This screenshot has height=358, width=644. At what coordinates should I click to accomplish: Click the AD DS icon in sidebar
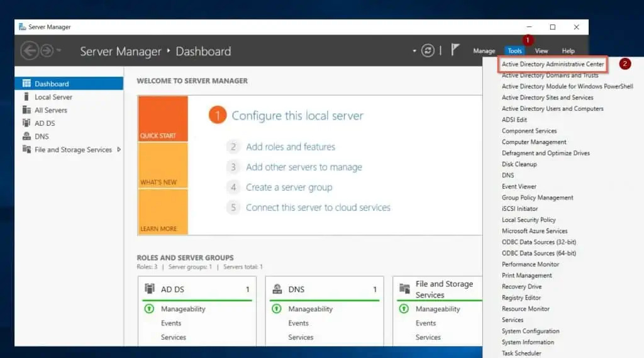(x=26, y=123)
